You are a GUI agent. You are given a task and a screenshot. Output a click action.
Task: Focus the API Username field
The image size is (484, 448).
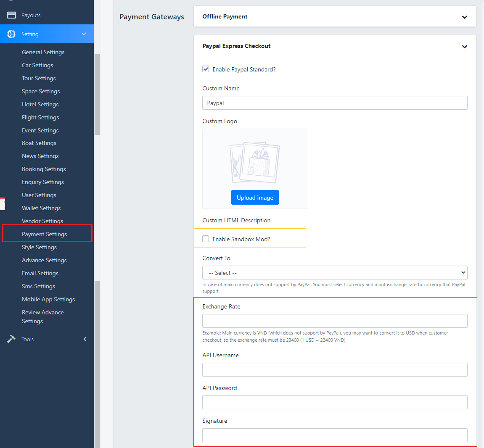click(x=334, y=369)
